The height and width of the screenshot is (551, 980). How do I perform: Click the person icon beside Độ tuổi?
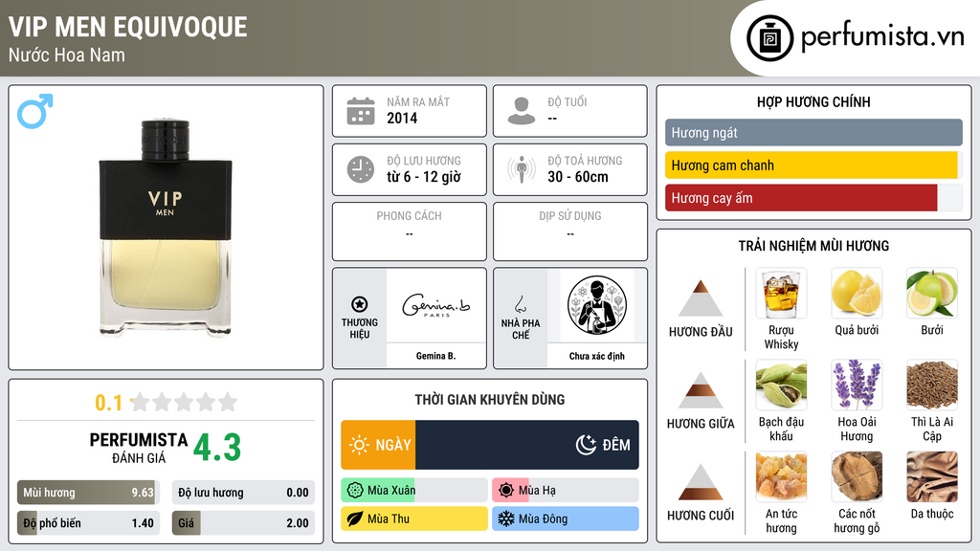(x=522, y=111)
